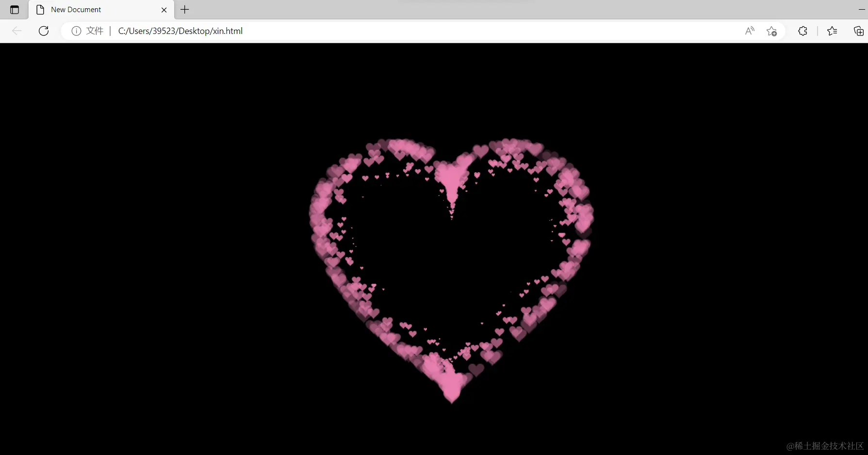Viewport: 868px width, 455px height.
Task: Close the New Document tab
Action: (164, 10)
